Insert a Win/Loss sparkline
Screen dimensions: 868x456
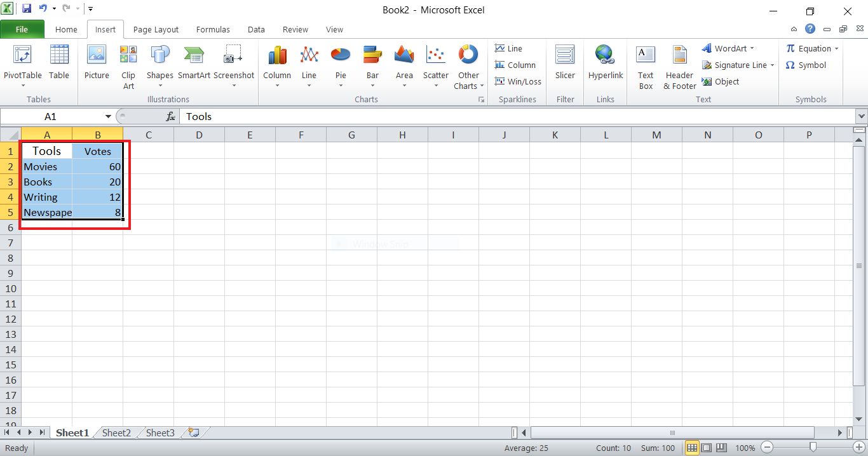518,81
